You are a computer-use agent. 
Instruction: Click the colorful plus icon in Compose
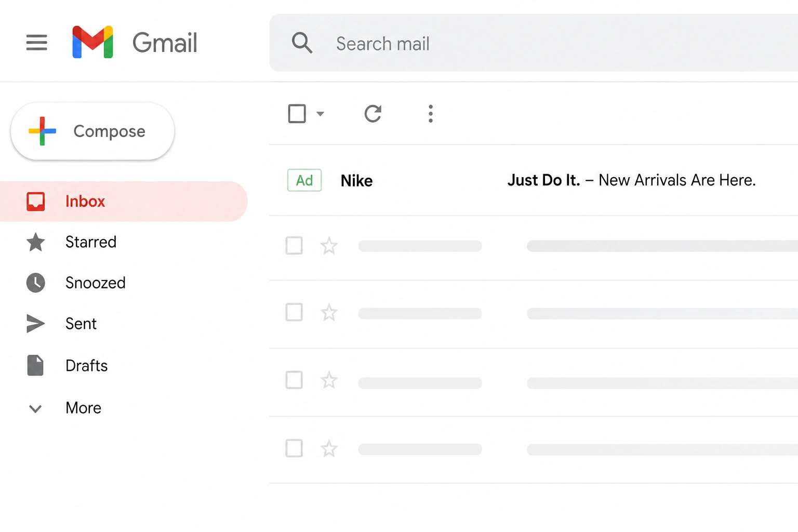pos(42,131)
